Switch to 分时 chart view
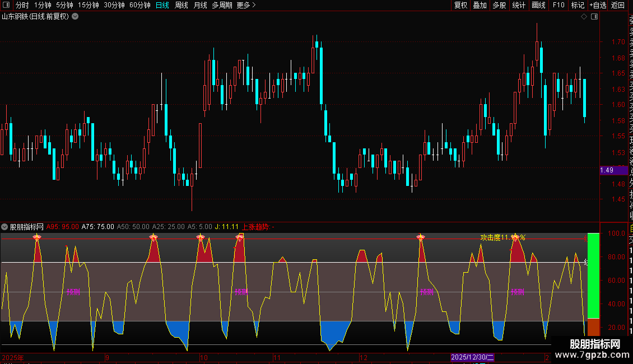 tap(22, 5)
